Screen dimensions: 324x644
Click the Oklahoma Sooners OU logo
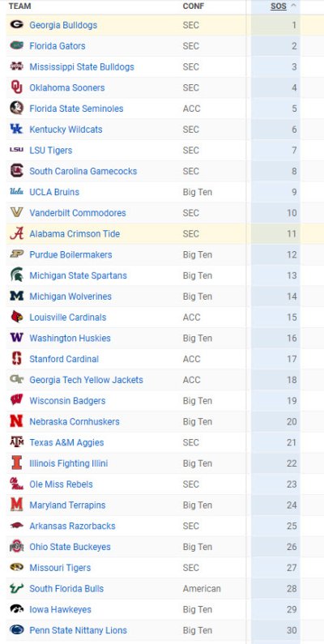[17, 87]
